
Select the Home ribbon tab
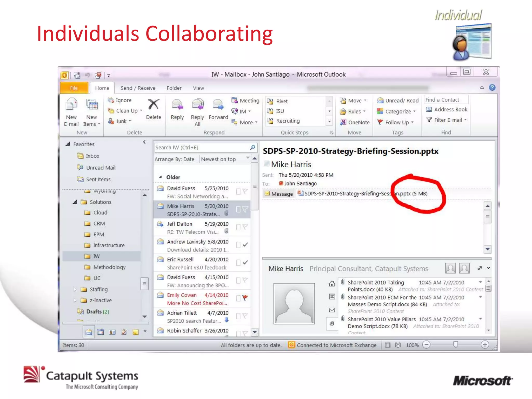(102, 88)
